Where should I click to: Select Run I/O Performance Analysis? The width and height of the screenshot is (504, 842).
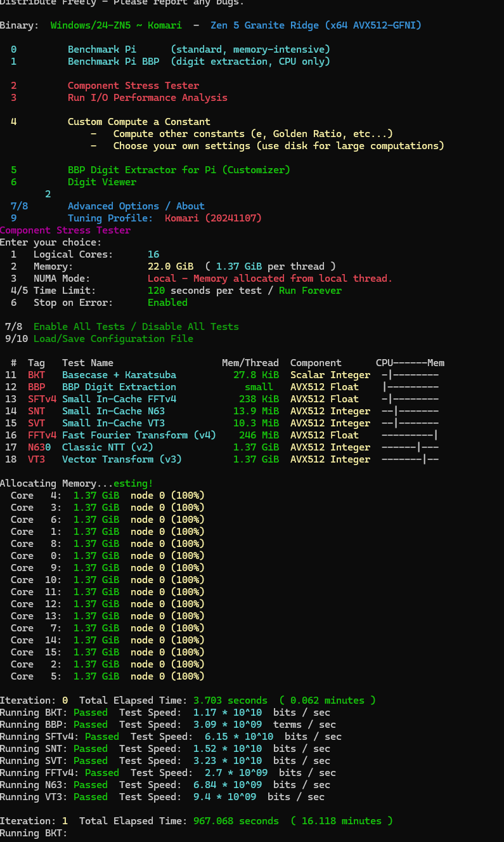(147, 98)
